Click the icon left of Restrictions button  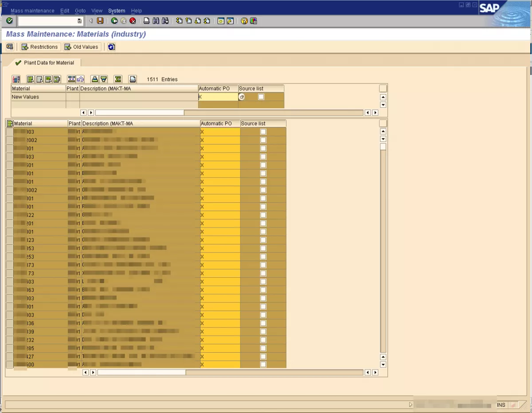pyautogui.click(x=10, y=47)
